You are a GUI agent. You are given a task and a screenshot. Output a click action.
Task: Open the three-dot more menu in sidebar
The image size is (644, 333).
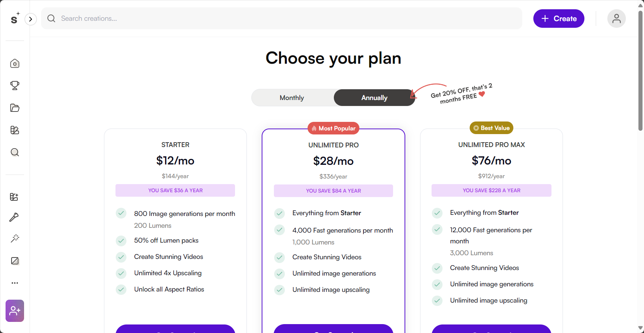[x=15, y=283]
